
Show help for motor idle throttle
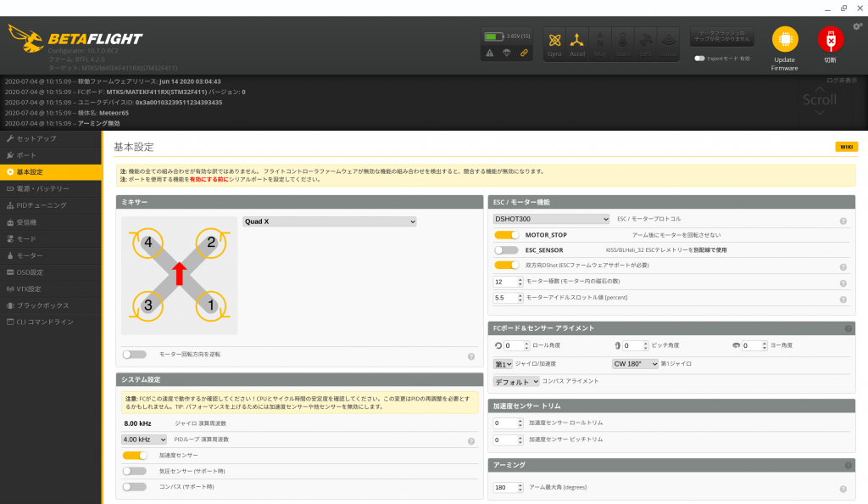tap(843, 300)
